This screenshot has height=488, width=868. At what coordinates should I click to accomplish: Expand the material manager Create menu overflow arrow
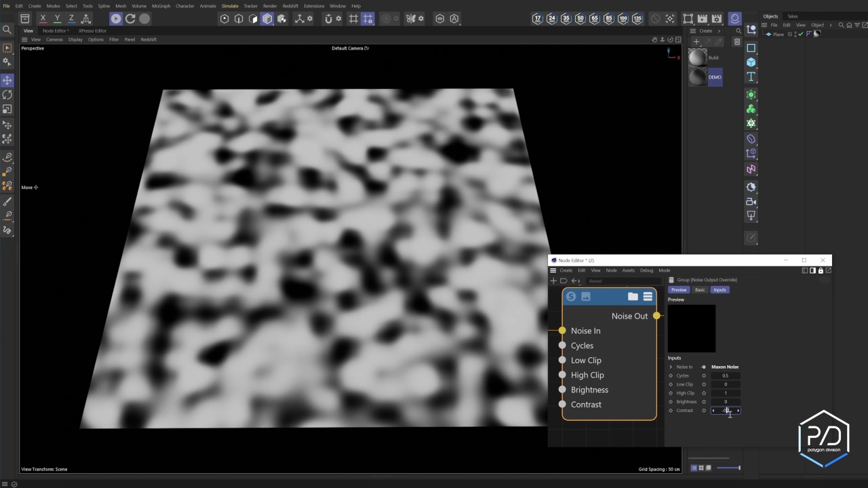click(719, 31)
